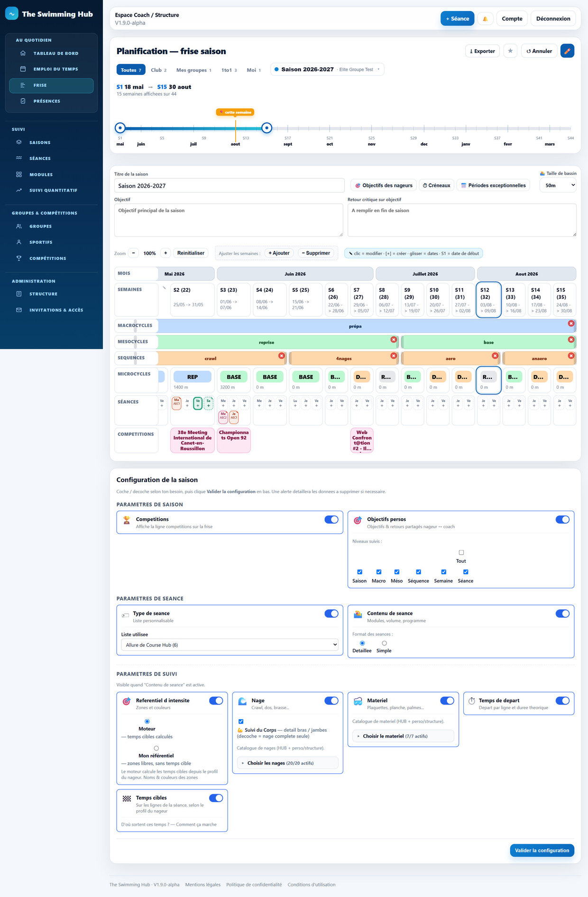
Task: Click the star favorite icon
Action: 510,51
